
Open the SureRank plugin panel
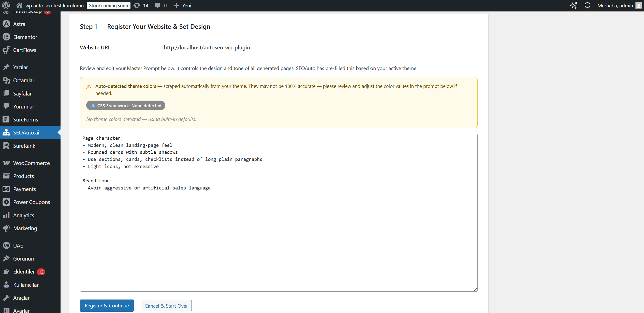pyautogui.click(x=24, y=146)
